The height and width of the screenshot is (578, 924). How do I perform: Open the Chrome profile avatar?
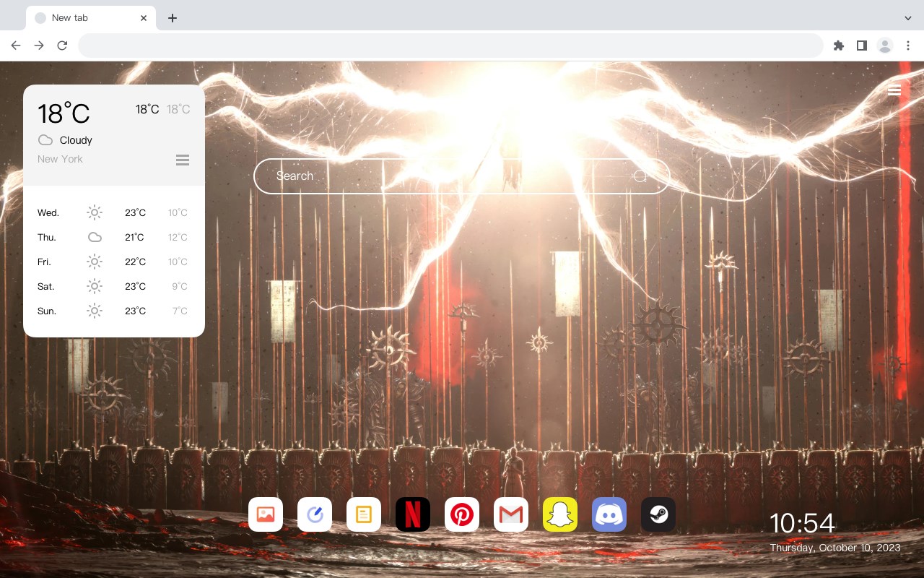click(x=885, y=46)
